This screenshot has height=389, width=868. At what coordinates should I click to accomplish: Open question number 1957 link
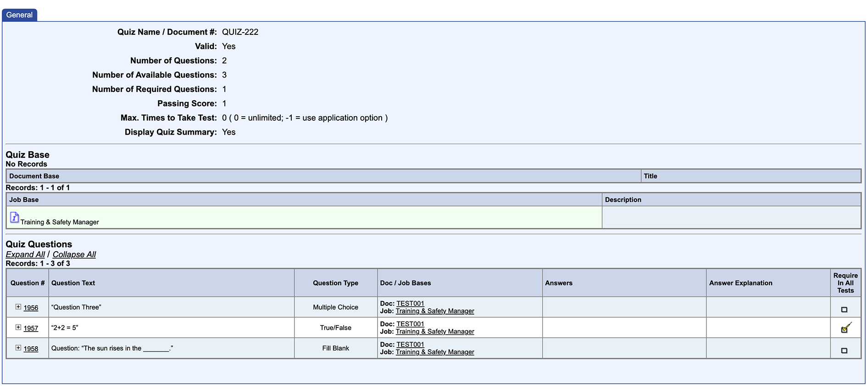[31, 328]
